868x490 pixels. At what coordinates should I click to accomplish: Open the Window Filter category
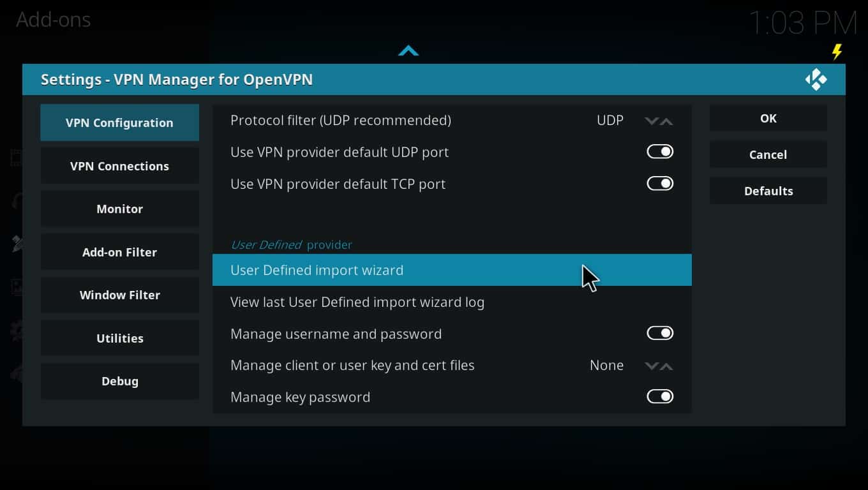click(120, 295)
